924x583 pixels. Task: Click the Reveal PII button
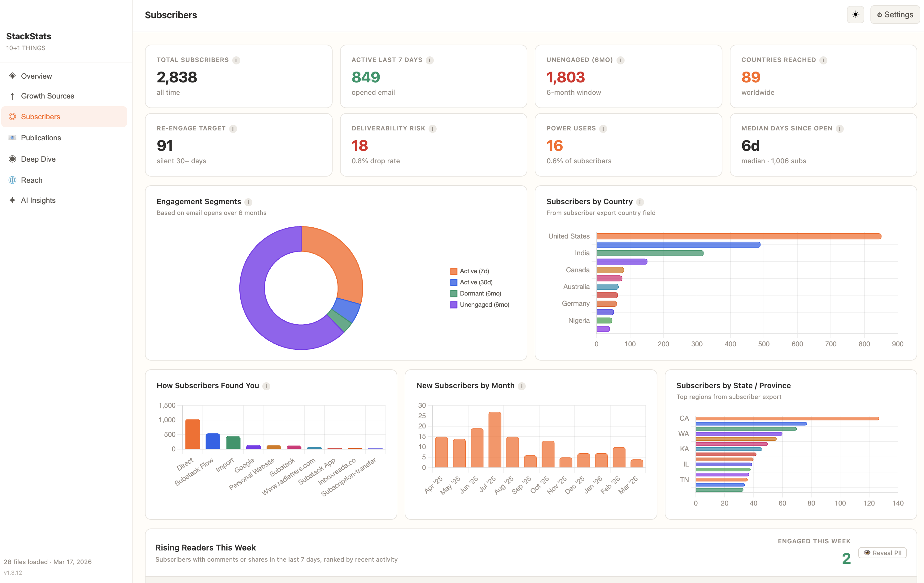point(882,553)
